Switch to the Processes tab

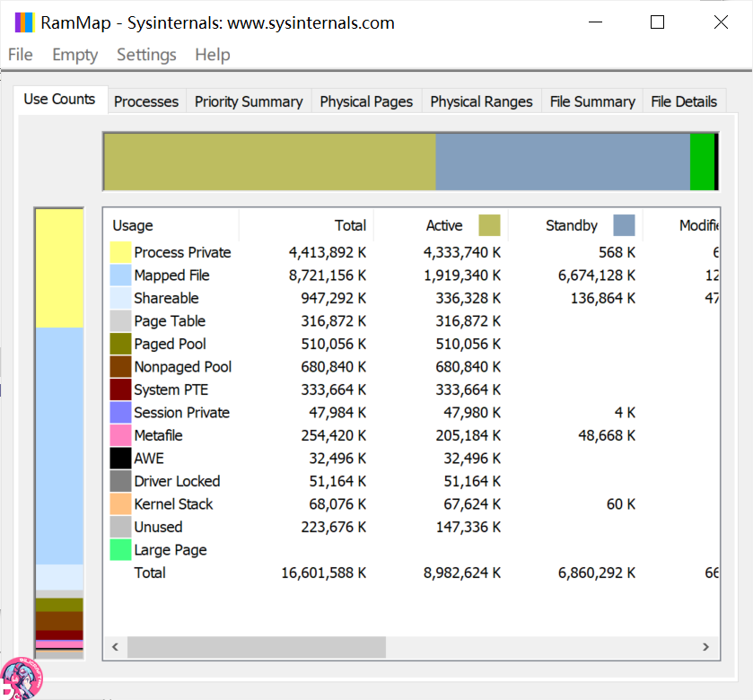pyautogui.click(x=146, y=101)
